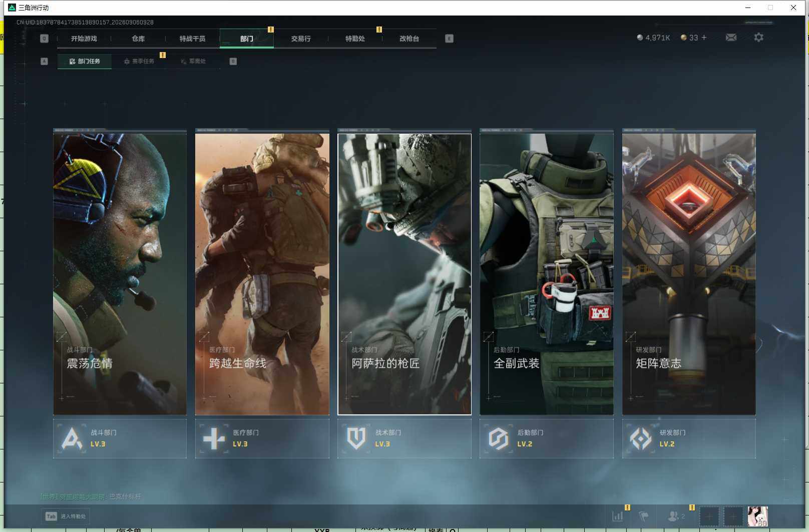Click the D key next sub-tab icon

pos(233,61)
